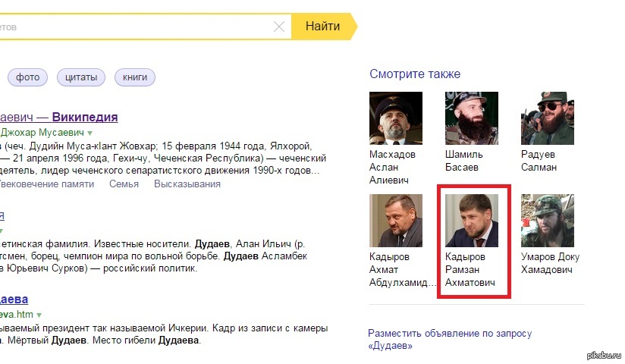Select the цитаты filter chip
Screen dimensions: 625x364
(x=81, y=77)
